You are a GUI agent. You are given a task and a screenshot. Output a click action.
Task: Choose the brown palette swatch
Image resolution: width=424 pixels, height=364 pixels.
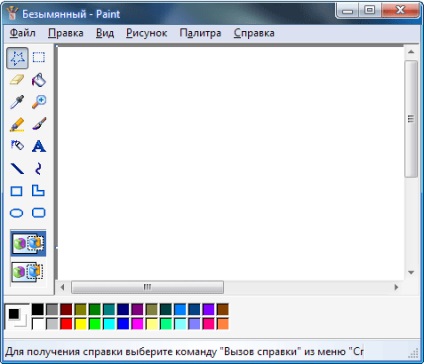tap(223, 309)
